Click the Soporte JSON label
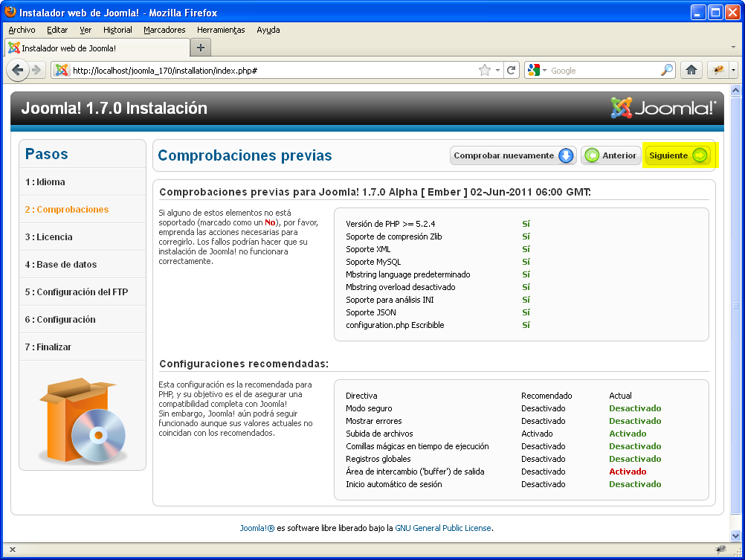This screenshot has height=560, width=745. click(x=371, y=312)
